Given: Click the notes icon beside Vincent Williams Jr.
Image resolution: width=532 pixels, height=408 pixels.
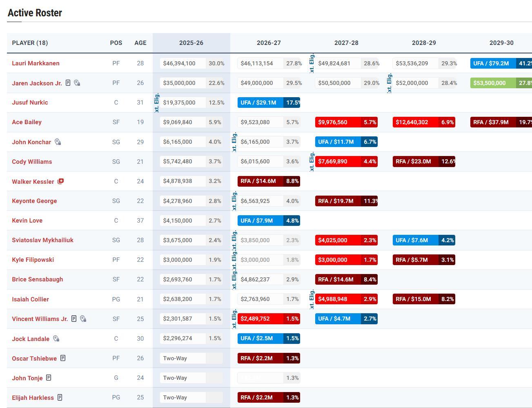Looking at the screenshot, I should click(x=74, y=319).
